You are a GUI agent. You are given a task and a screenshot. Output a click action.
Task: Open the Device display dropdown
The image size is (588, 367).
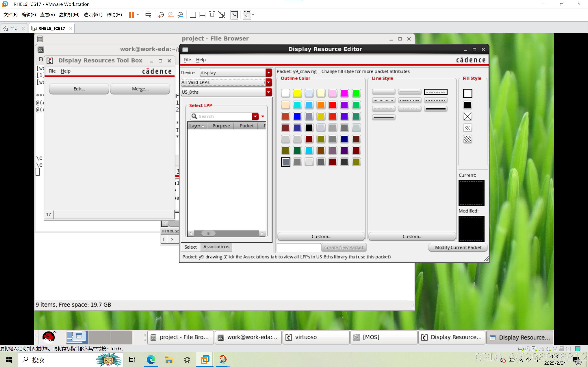pyautogui.click(x=268, y=73)
